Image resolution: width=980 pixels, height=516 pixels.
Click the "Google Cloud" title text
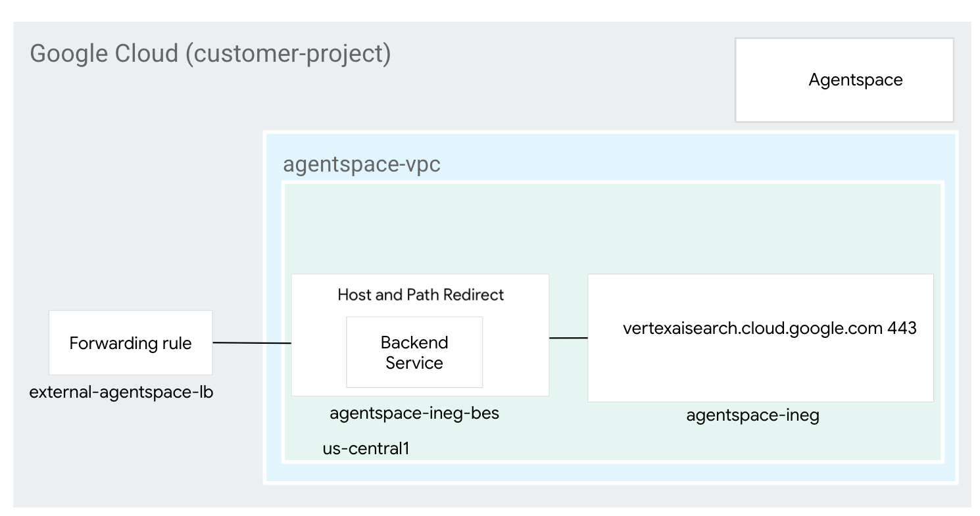point(104,53)
